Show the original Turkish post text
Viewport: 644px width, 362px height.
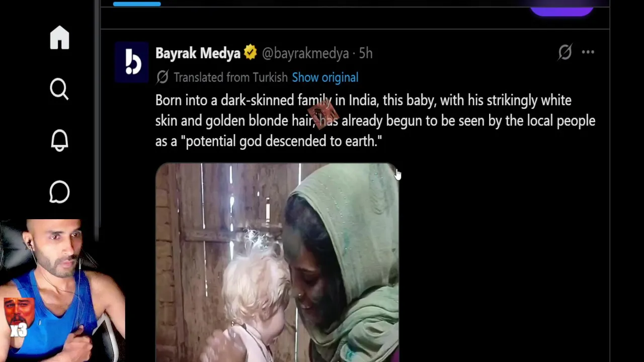pos(325,77)
